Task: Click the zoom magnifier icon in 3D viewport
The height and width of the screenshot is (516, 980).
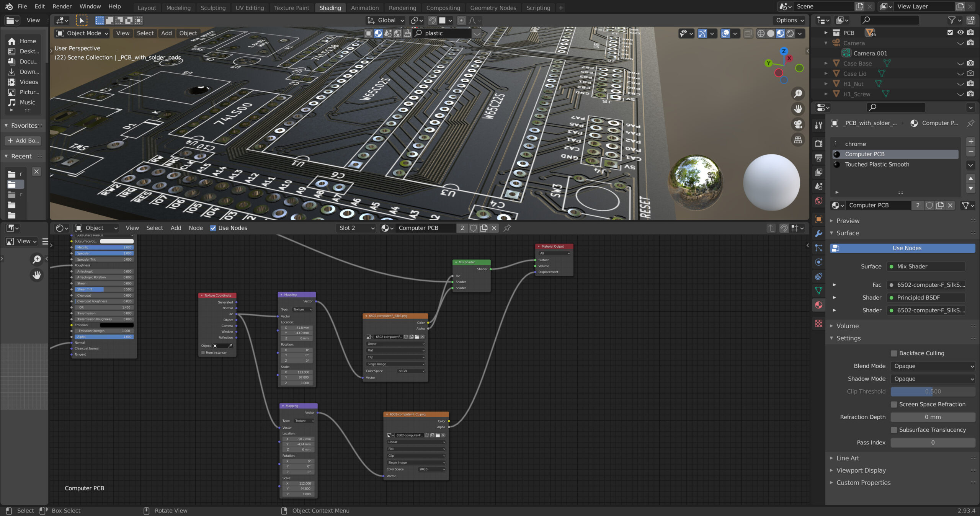Action: (798, 94)
